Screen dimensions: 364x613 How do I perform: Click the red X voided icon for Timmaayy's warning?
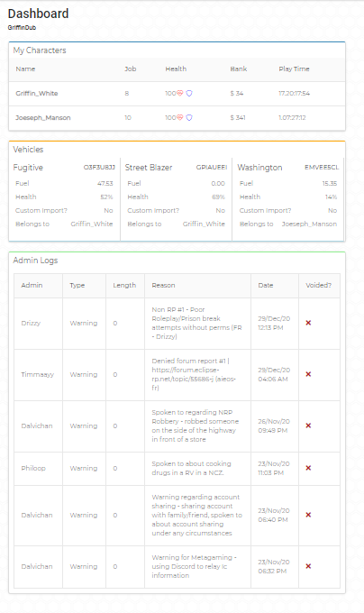[308, 374]
